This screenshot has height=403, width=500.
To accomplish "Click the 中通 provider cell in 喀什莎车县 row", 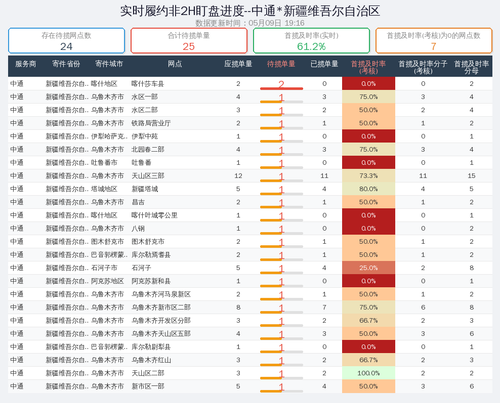I will (x=17, y=84).
